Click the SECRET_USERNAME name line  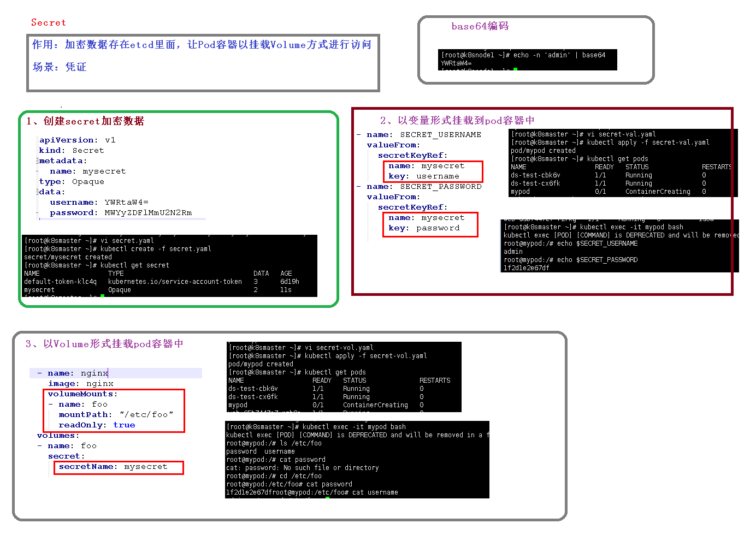pyautogui.click(x=423, y=135)
